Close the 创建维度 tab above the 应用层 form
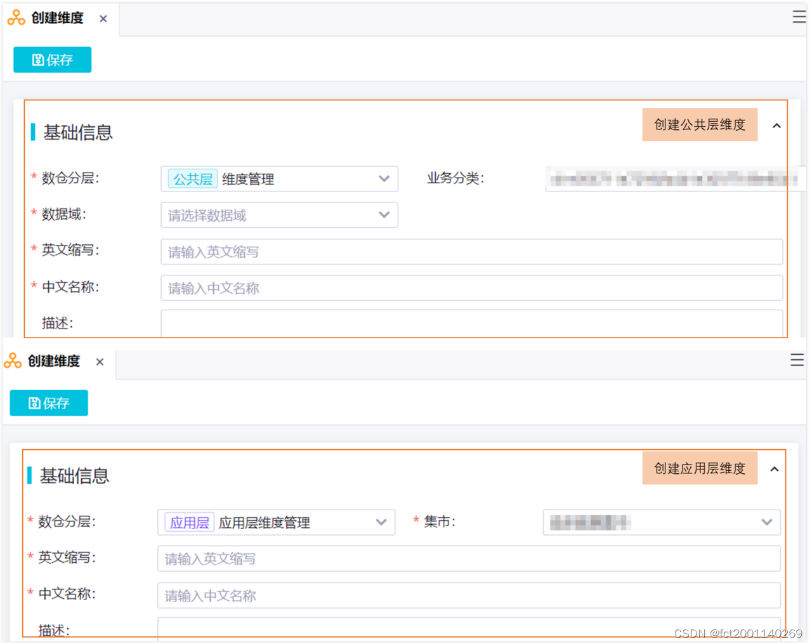This screenshot has width=812, height=644. click(100, 362)
